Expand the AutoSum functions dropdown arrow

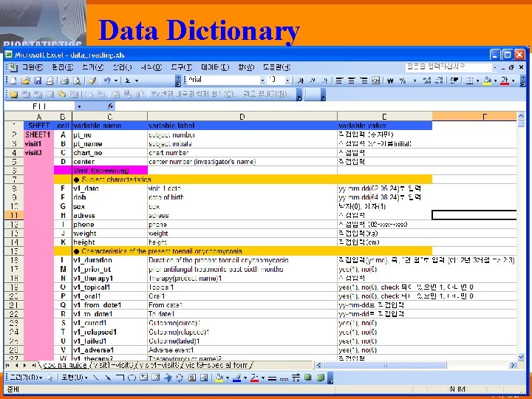pos(137,81)
